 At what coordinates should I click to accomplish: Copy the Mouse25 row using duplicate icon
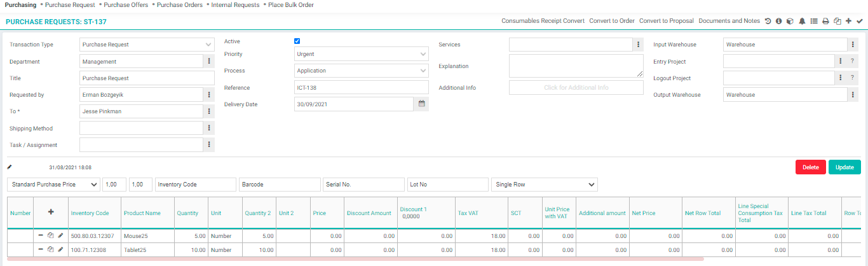tap(50, 235)
